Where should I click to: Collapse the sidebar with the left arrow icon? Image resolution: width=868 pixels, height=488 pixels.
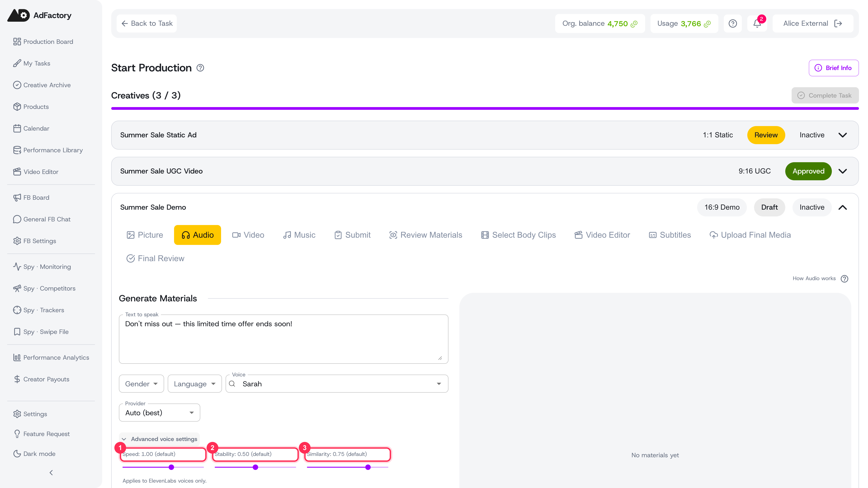tap(51, 472)
